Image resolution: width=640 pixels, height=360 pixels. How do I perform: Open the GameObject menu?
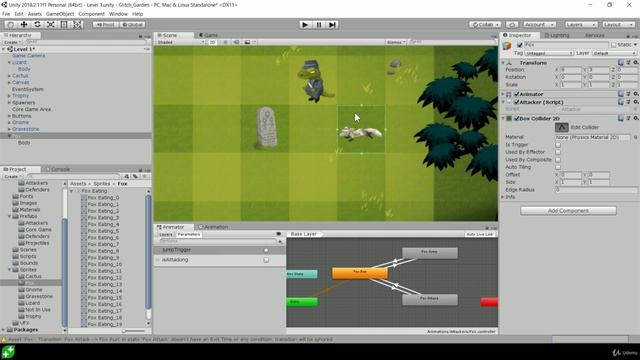pyautogui.click(x=60, y=14)
